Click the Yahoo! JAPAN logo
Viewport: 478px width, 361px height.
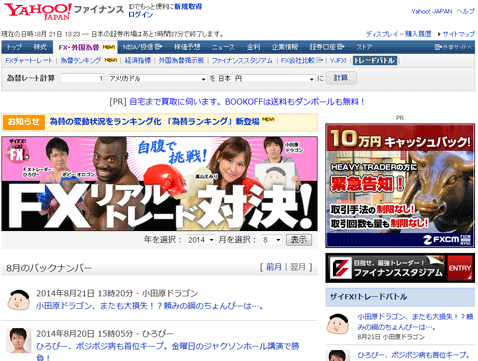click(x=38, y=12)
